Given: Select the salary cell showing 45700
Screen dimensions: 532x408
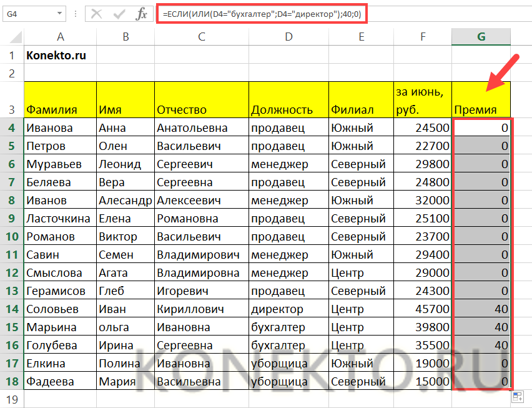Looking at the screenshot, I should click(423, 309).
